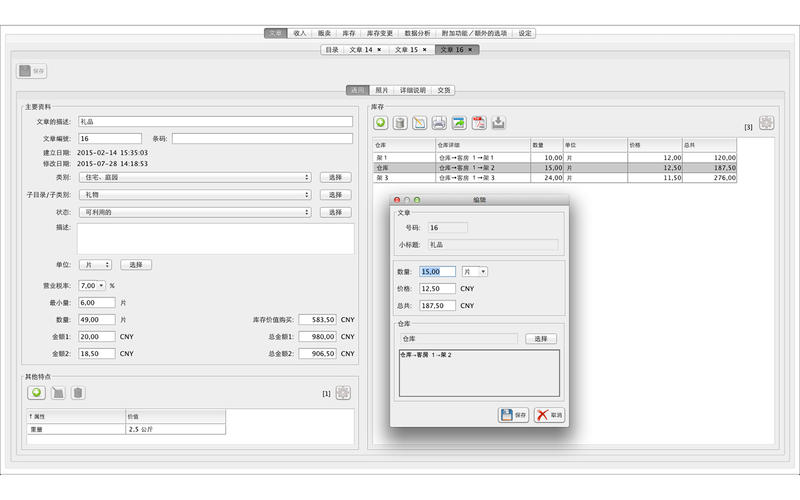Click the printer icon in stock toolbar

(x=439, y=123)
